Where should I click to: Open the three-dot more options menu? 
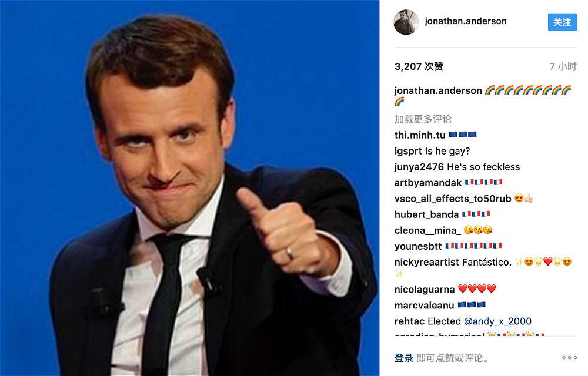click(x=569, y=358)
